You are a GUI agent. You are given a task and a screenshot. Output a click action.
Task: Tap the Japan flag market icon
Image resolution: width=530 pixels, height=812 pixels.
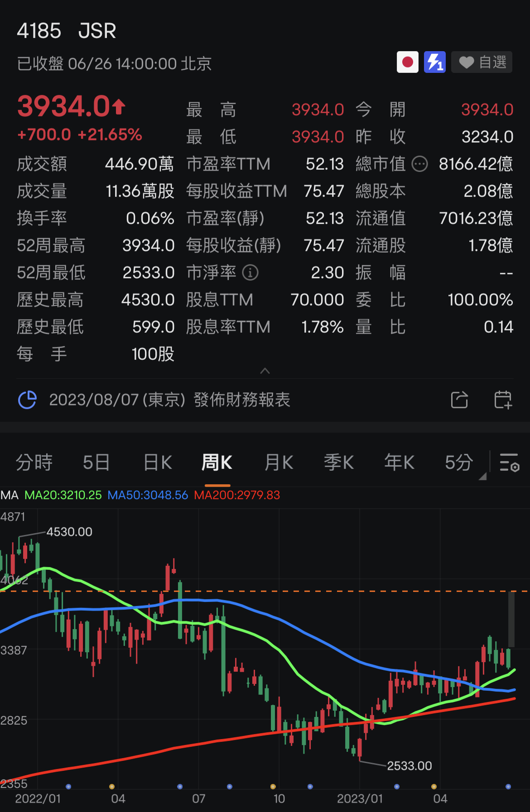pyautogui.click(x=407, y=62)
